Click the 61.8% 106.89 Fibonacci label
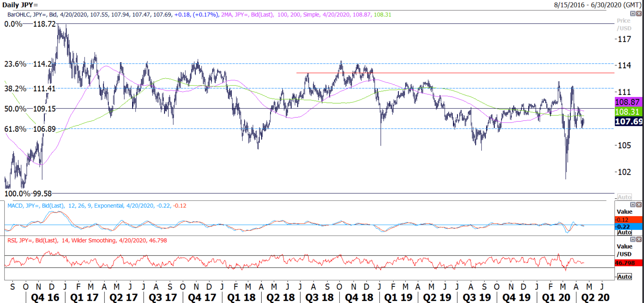644x303 pixels. [30, 129]
